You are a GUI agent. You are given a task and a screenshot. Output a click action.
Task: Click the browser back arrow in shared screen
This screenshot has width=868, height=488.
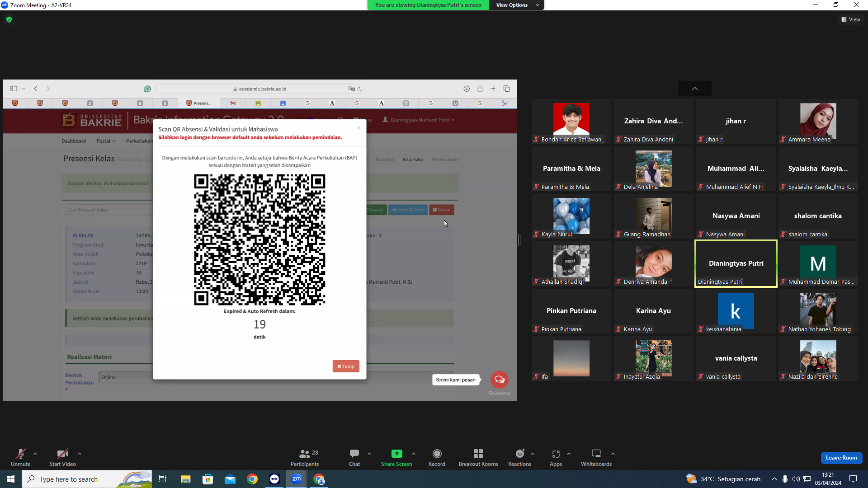(x=36, y=89)
